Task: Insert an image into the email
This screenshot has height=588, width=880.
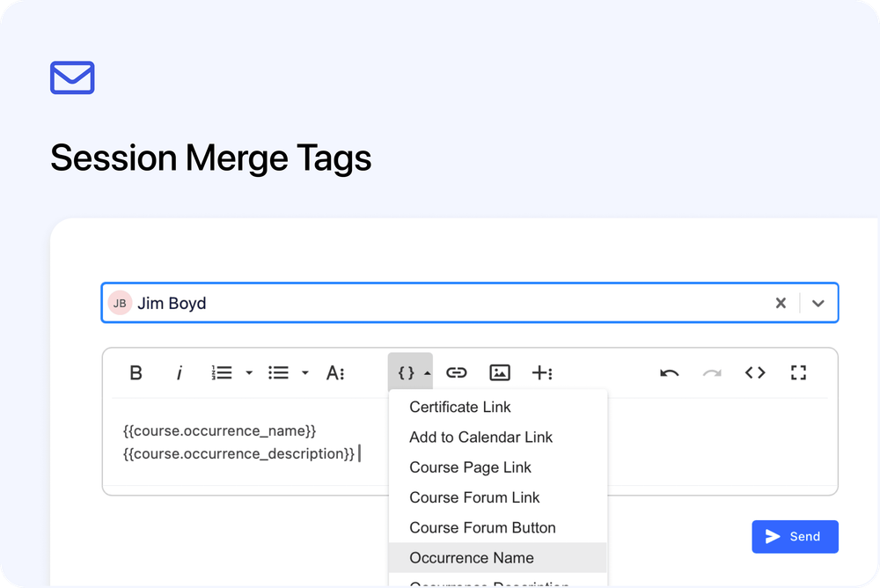Action: click(x=499, y=372)
